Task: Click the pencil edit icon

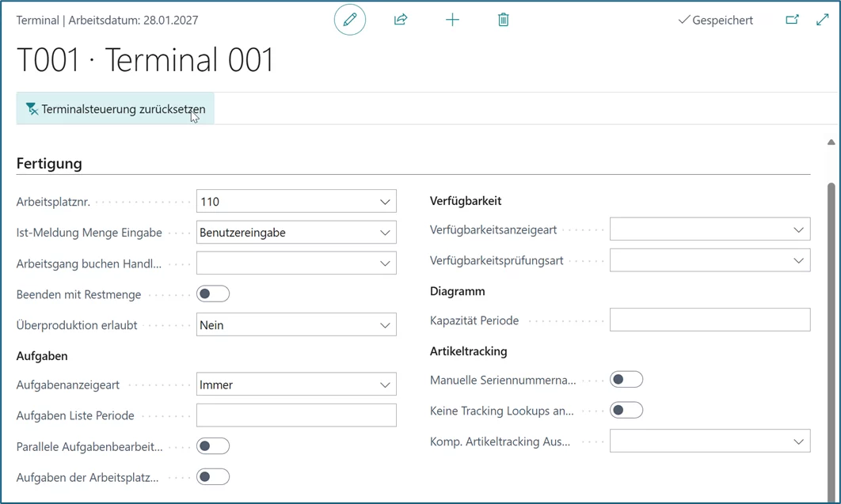Action: tap(349, 20)
